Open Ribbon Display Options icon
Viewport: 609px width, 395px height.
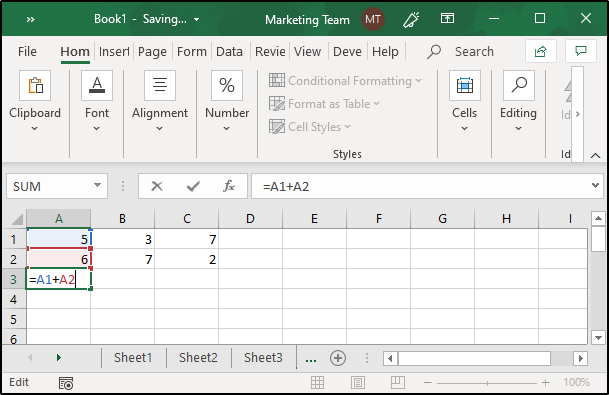(x=447, y=18)
